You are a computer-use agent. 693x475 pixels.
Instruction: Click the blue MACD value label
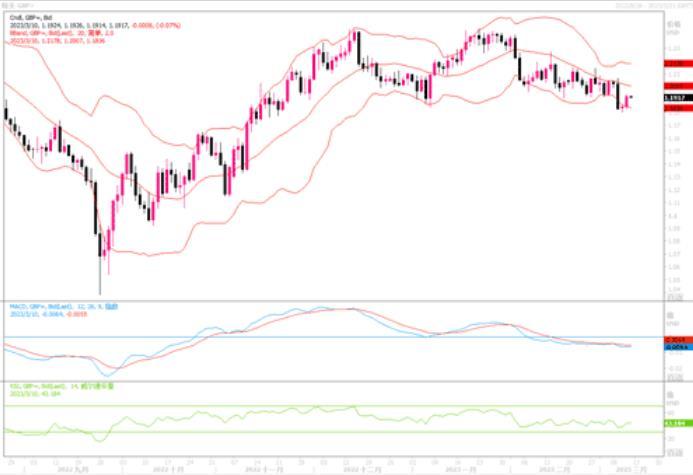coord(678,347)
